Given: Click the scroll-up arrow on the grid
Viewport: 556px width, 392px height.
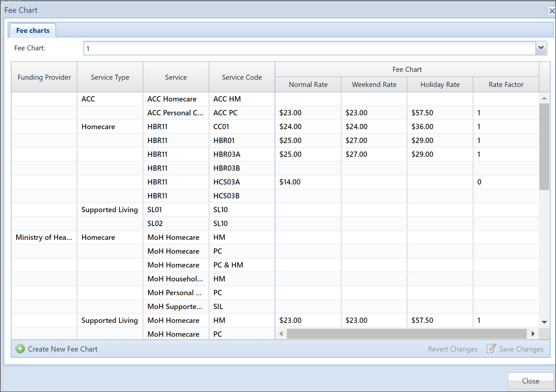Looking at the screenshot, I should click(x=544, y=98).
